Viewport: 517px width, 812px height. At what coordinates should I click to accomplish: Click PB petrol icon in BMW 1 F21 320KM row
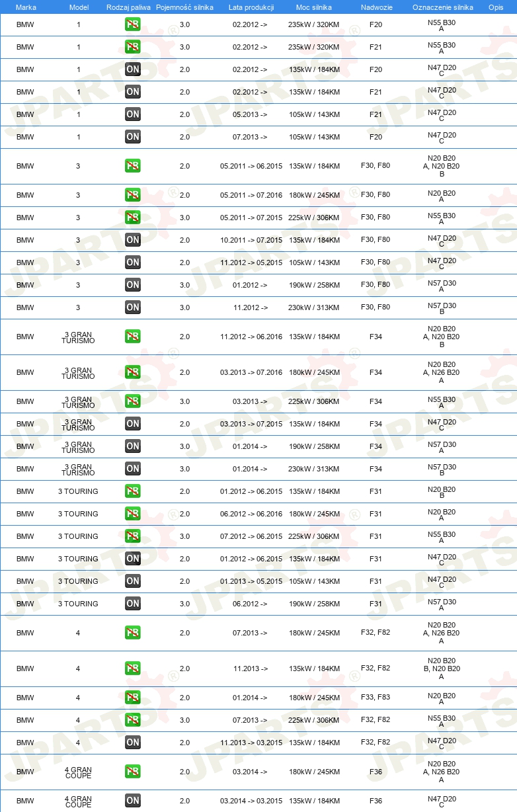133,47
